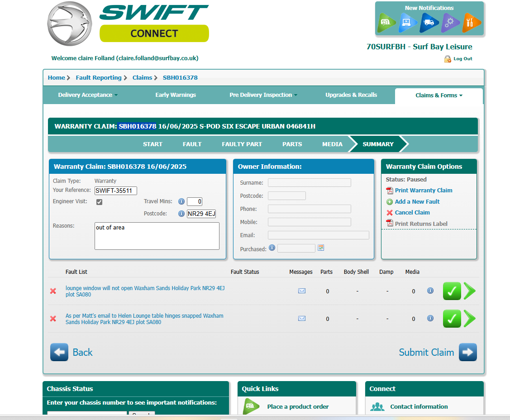This screenshot has height=420, width=510.
Task: Switch to the Early Warnings tab
Action: pos(176,95)
